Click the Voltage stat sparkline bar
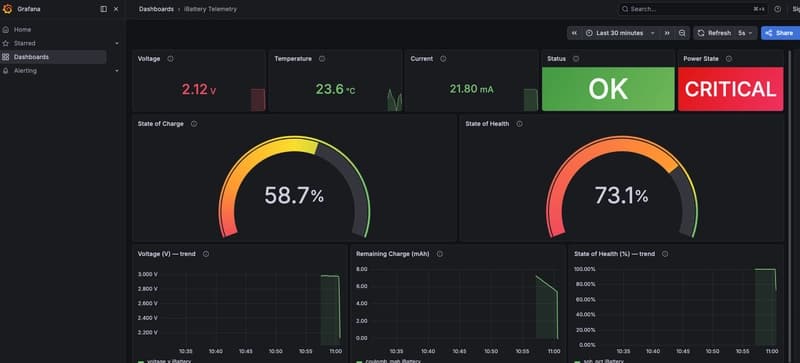The width and height of the screenshot is (800, 363). (x=258, y=100)
